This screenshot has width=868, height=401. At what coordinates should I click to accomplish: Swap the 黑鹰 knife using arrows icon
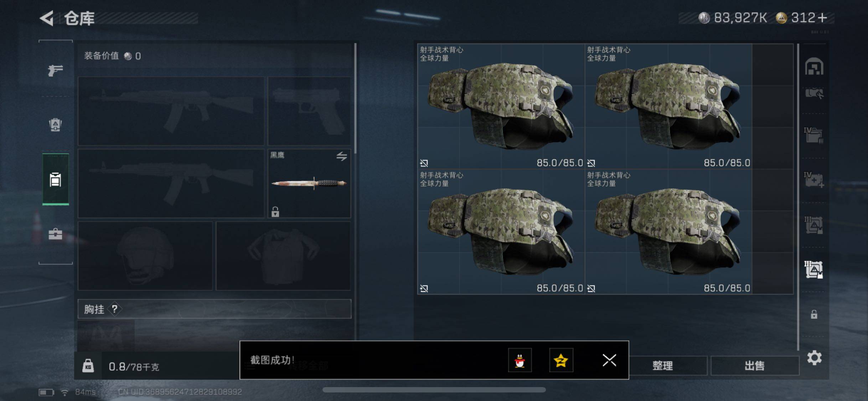pyautogui.click(x=341, y=156)
